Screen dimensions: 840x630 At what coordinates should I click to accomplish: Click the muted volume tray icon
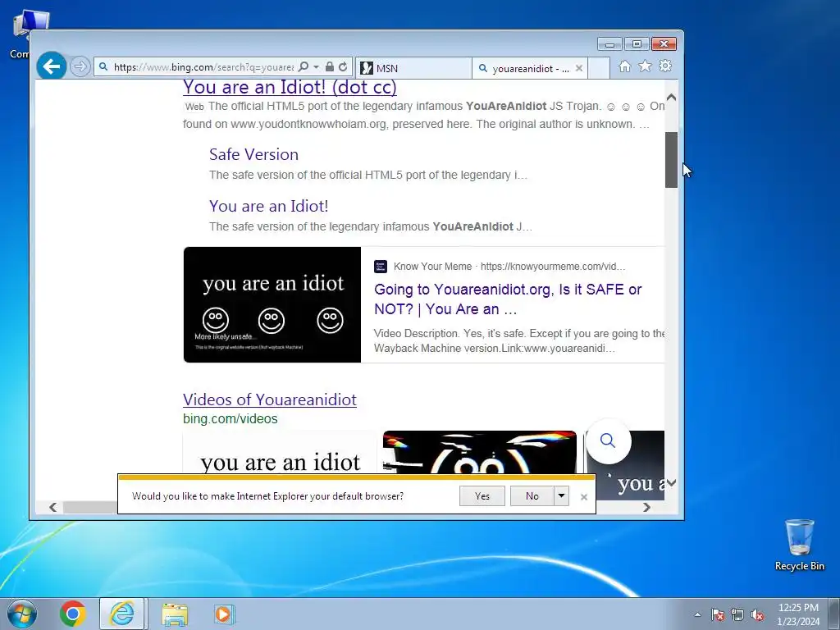click(757, 614)
